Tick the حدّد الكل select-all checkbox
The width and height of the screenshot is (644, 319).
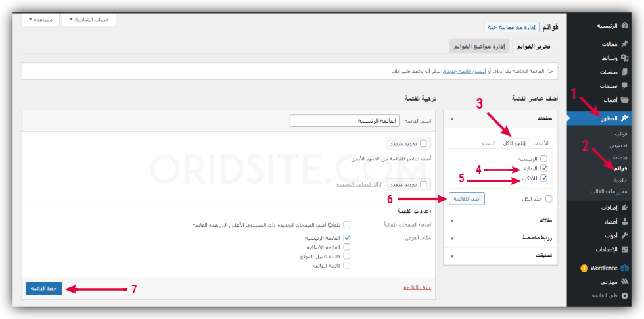(x=549, y=199)
